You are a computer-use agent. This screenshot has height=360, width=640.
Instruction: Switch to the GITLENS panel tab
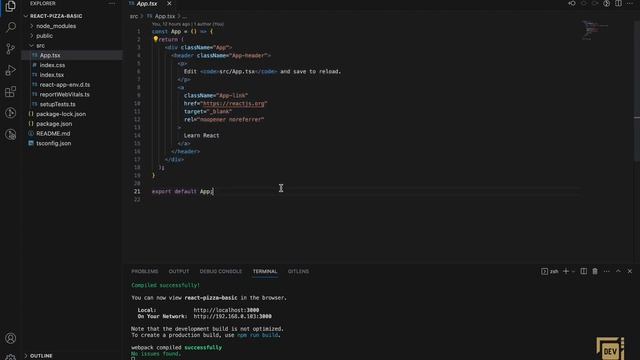298,271
